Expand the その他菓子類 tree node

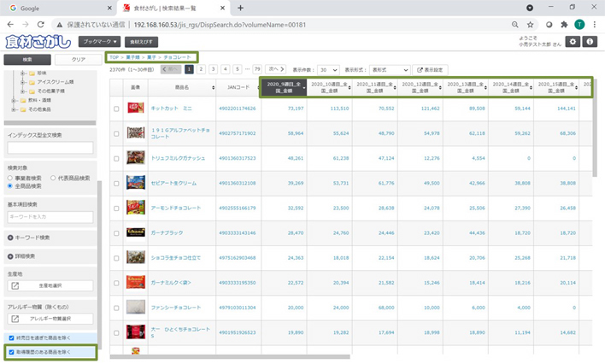click(23, 91)
